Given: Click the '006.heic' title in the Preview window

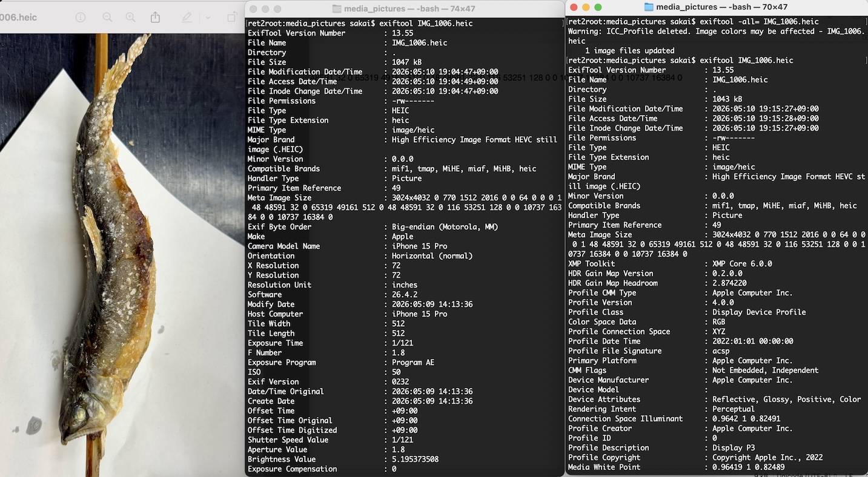Looking at the screenshot, I should click(18, 18).
